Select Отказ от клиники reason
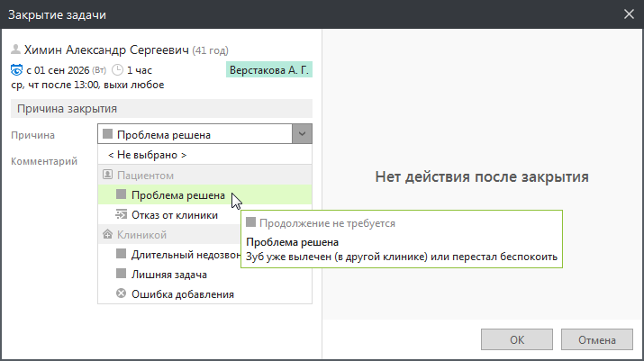The height and width of the screenshot is (361, 644). click(x=169, y=214)
